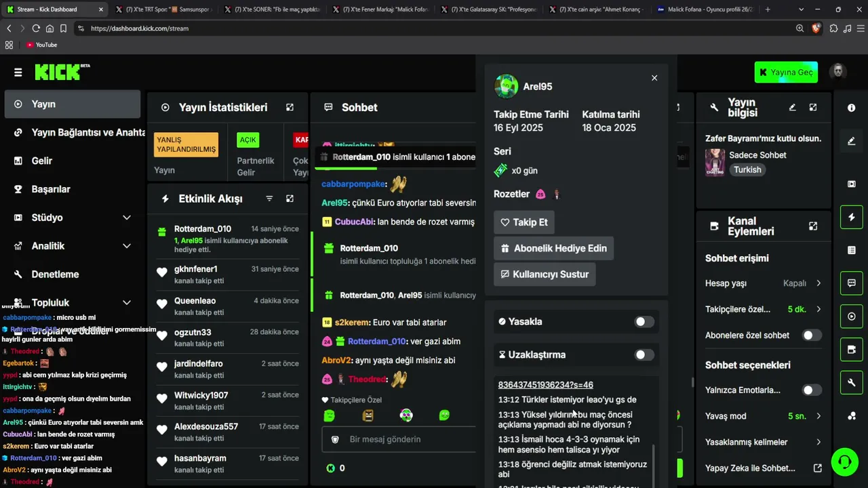The height and width of the screenshot is (488, 868).
Task: Close the Arel95 user card
Action: (x=654, y=78)
